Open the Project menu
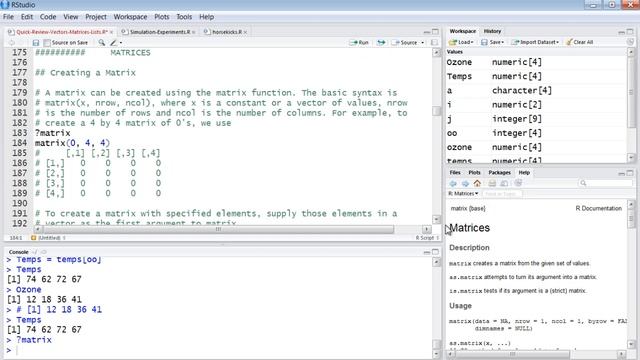The height and width of the screenshot is (360, 640). click(x=96, y=17)
